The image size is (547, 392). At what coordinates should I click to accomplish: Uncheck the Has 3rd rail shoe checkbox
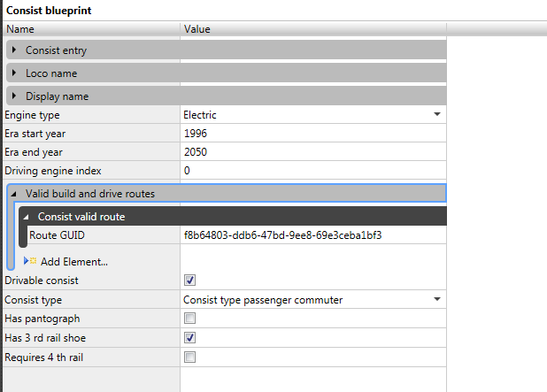coord(189,338)
